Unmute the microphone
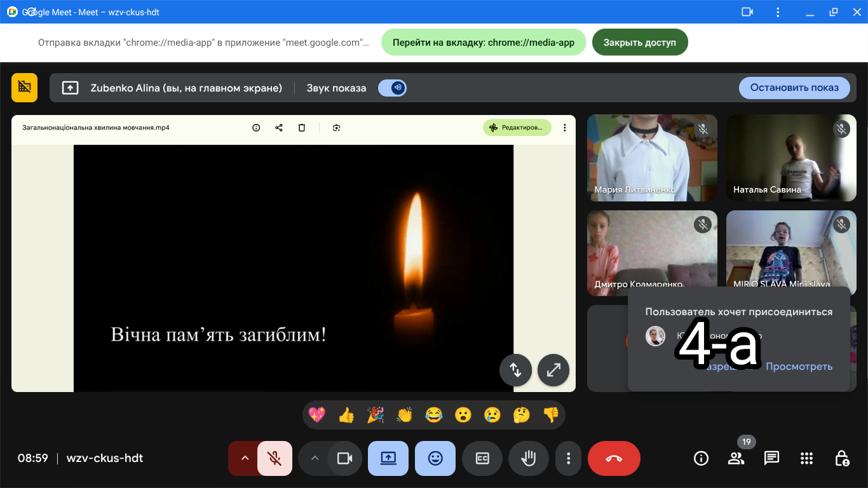868x488 pixels. (275, 458)
